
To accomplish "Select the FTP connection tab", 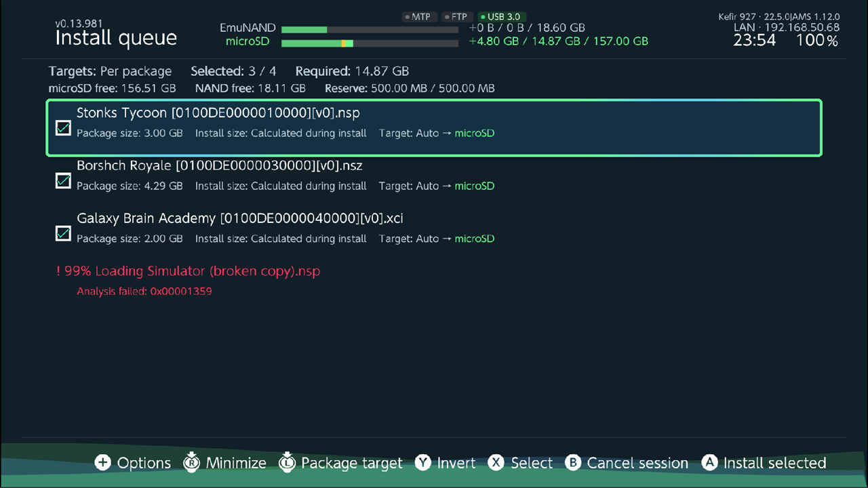I will pyautogui.click(x=457, y=16).
